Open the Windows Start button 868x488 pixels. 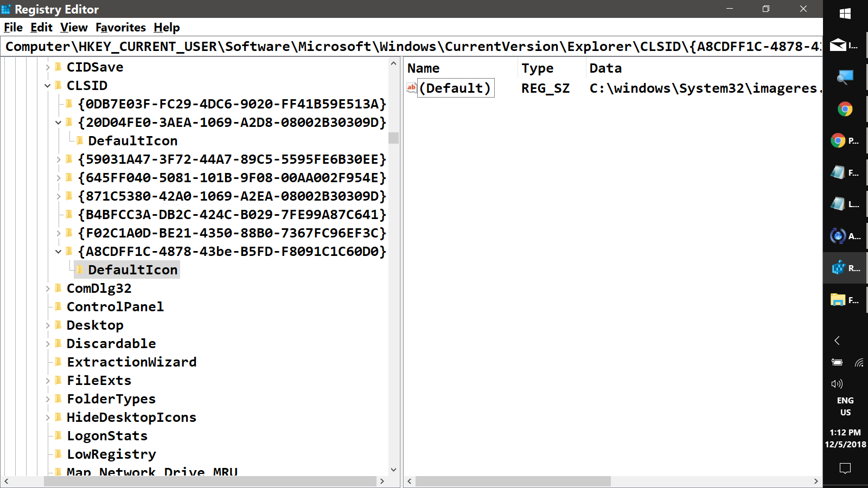tap(845, 14)
